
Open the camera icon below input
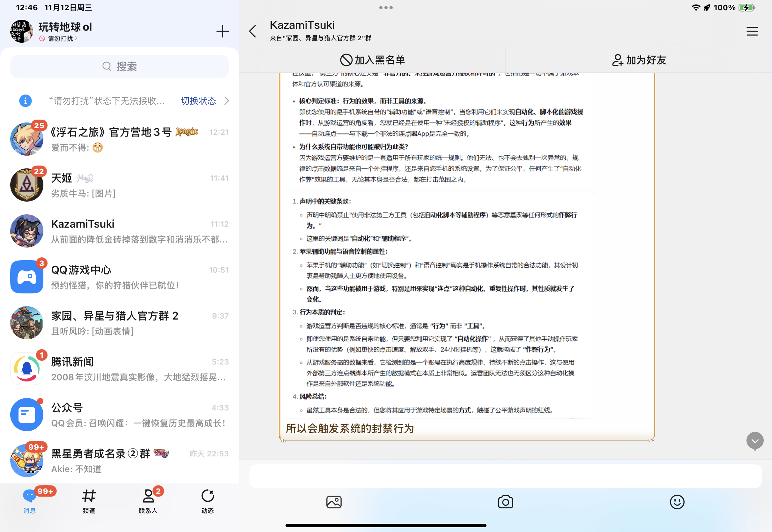[505, 502]
